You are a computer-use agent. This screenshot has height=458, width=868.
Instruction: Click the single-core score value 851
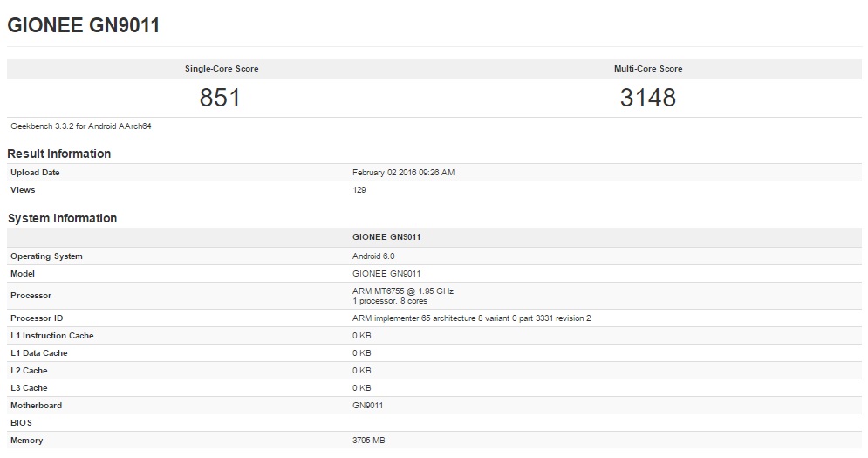point(220,98)
